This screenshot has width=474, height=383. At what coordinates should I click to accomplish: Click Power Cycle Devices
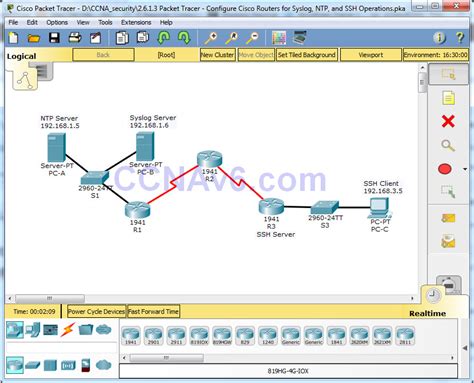96,311
